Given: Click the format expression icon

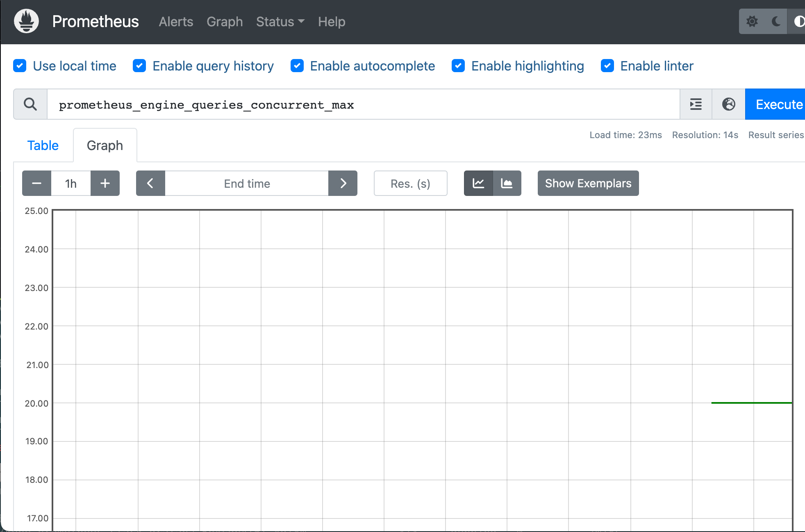Looking at the screenshot, I should coord(696,105).
